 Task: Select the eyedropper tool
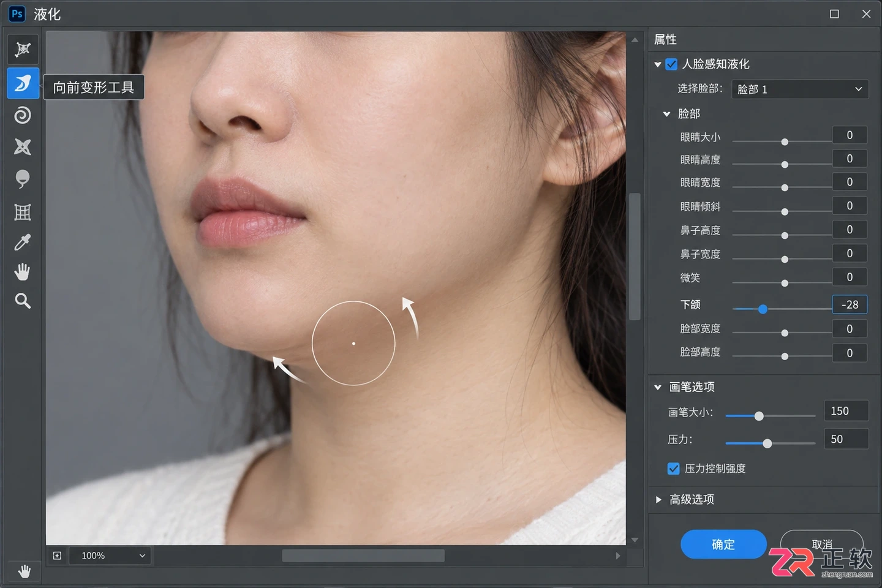tap(23, 243)
